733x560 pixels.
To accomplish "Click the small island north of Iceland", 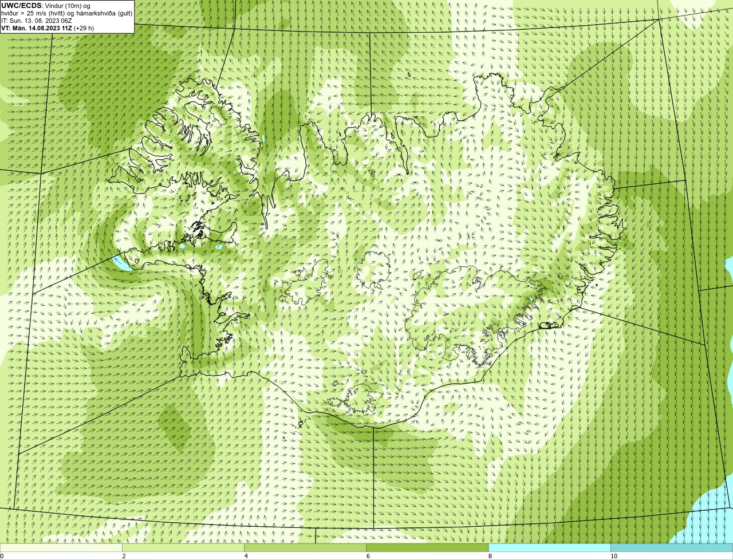I will tap(409, 74).
